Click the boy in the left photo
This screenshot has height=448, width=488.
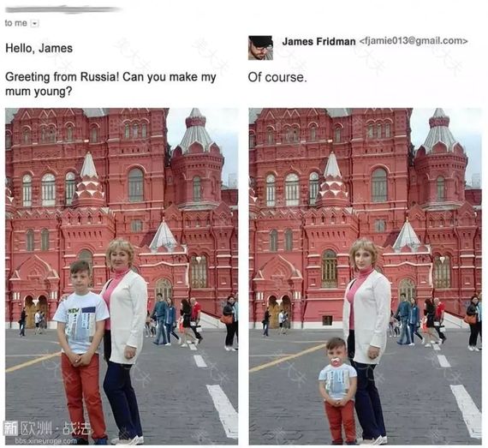pyautogui.click(x=81, y=349)
